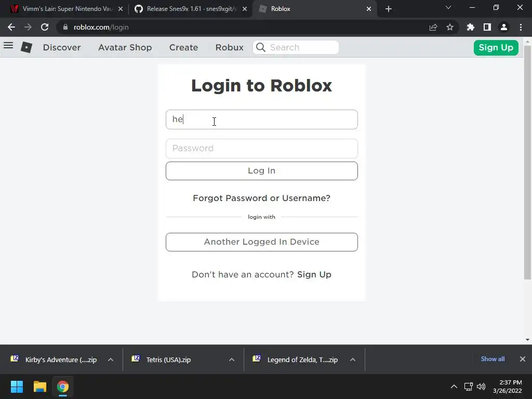Open Avatar Shop in navigation
Viewport: 532px width, 399px height.
click(x=125, y=47)
